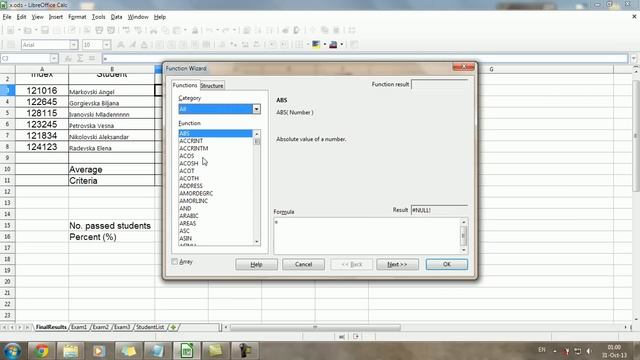The image size is (640, 360).
Task: Click the OK button in Function Wizard
Action: point(447,264)
